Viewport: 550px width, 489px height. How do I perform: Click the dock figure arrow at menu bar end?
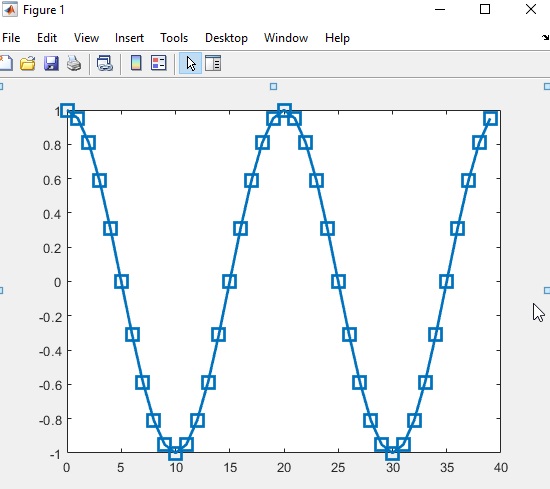point(545,38)
